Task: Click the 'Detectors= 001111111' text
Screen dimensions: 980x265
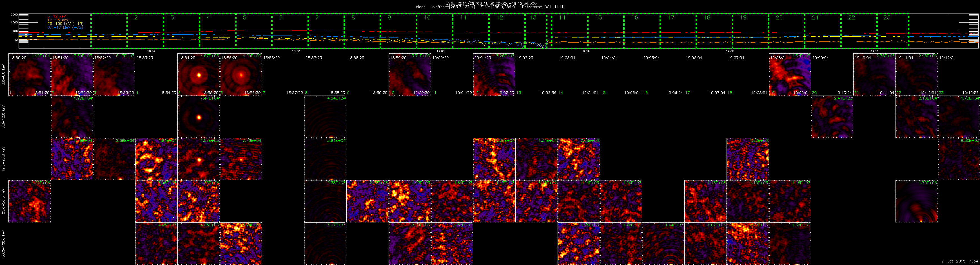Action: 544,7
